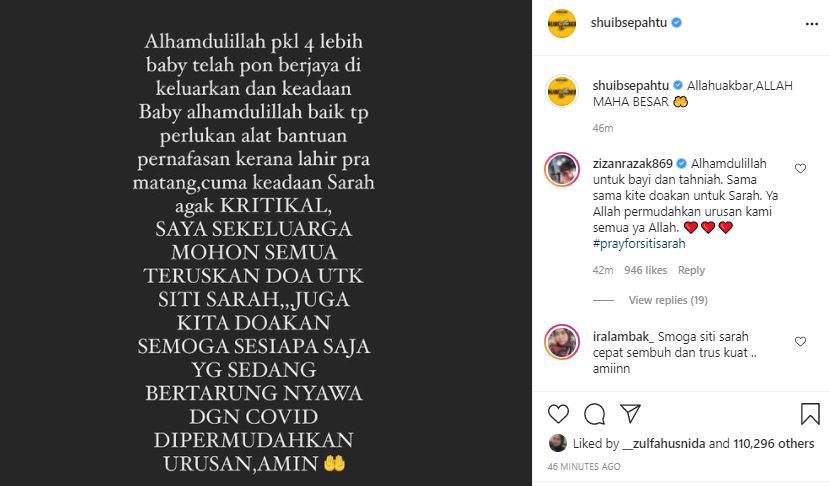Like the post with the heart icon
Image resolution: width=830 pixels, height=486 pixels.
click(558, 413)
